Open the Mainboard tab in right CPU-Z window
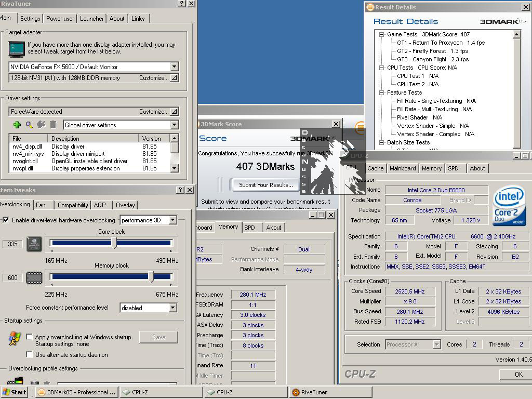 403,168
